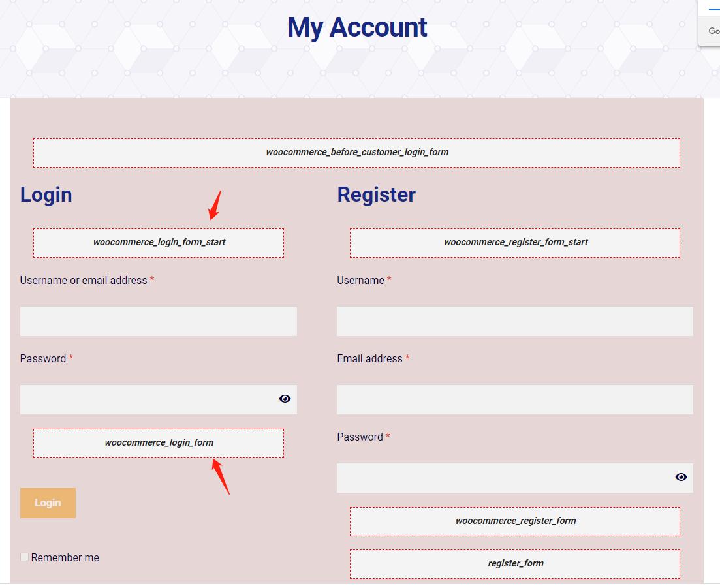Click the Login section heading
This screenshot has width=720, height=588.
pyautogui.click(x=46, y=194)
